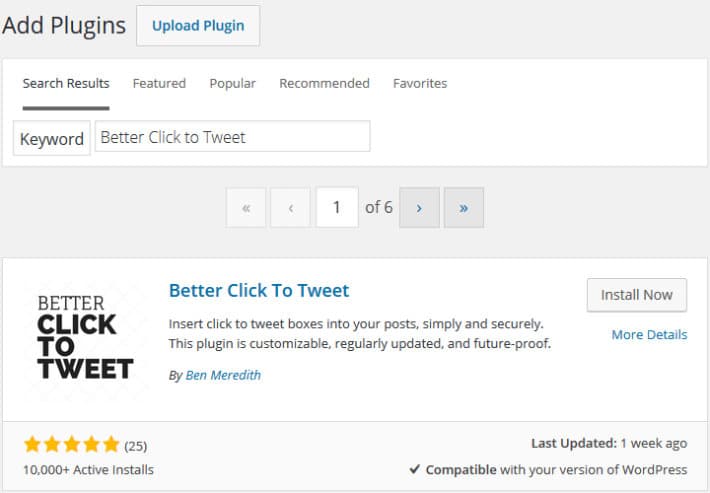Open the Better Click To Tweet title link
Screen dimensions: 710x493
259,290
